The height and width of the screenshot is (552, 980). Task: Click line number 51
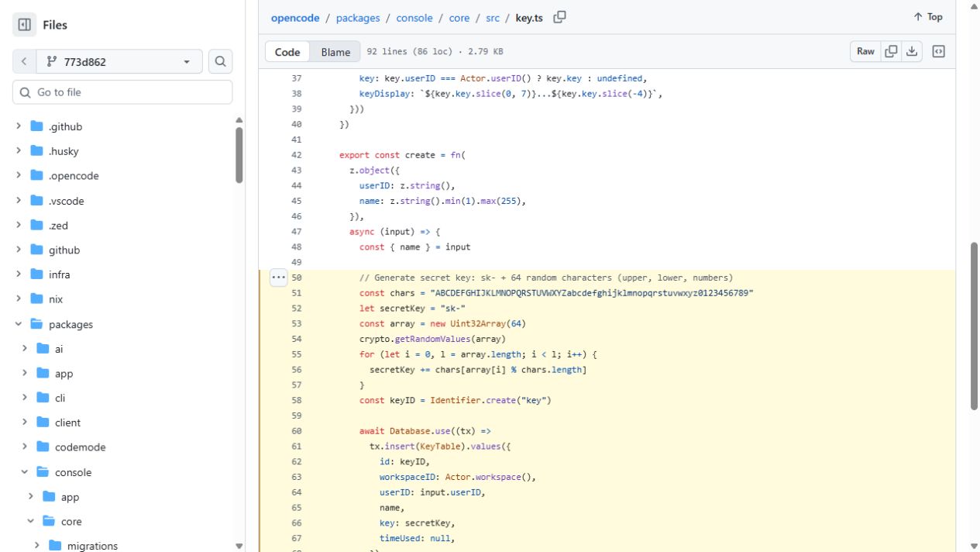296,293
